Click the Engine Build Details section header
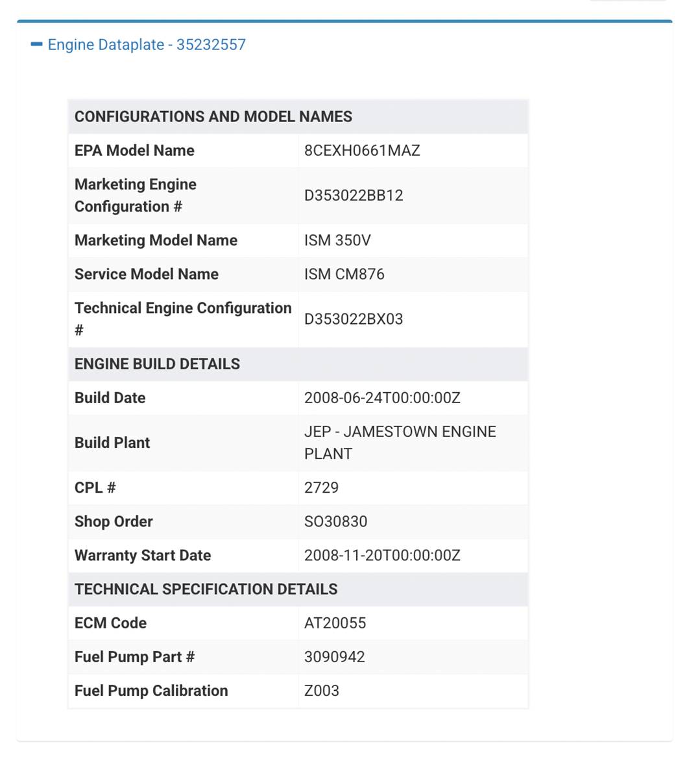 click(157, 364)
